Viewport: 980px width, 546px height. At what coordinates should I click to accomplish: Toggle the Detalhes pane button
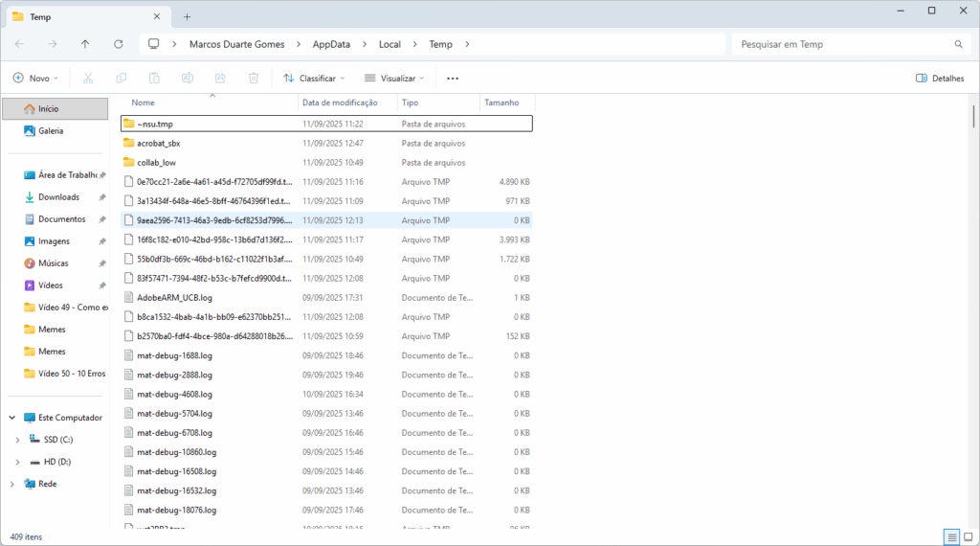pos(940,79)
